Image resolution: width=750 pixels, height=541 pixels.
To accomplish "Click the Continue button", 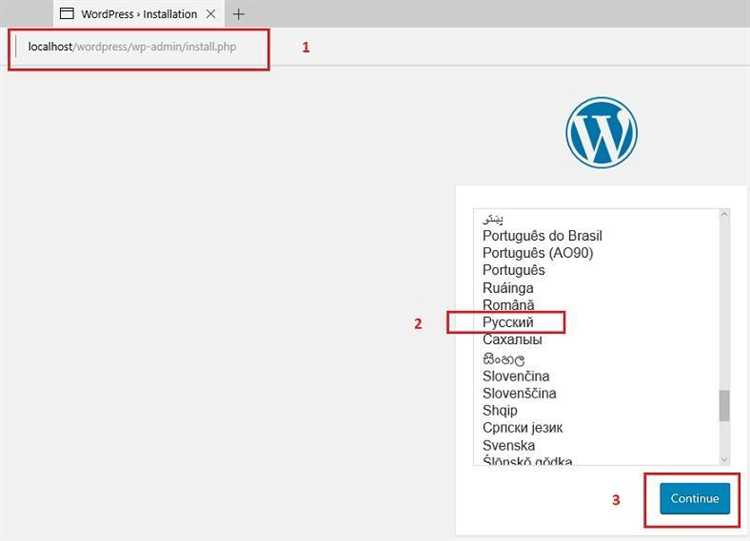I will click(x=695, y=498).
